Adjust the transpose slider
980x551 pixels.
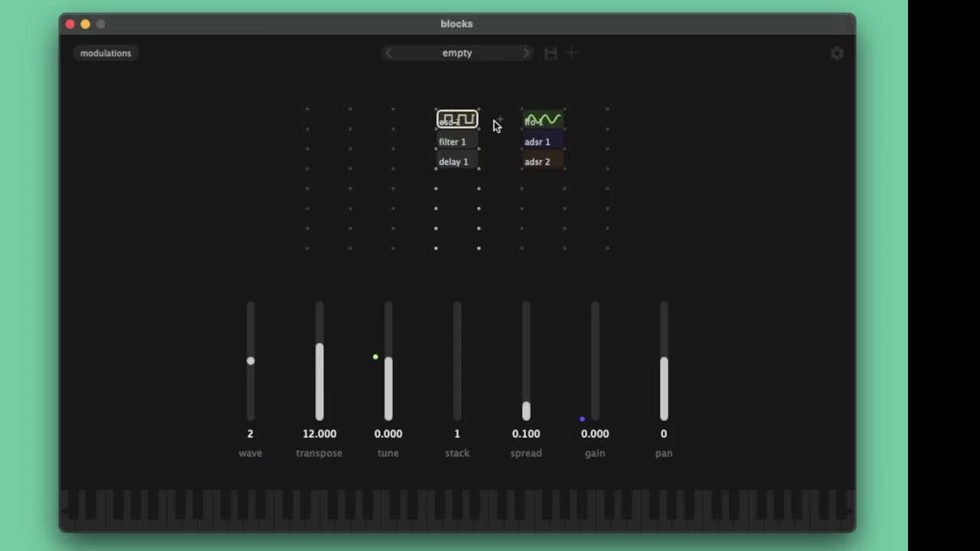[319, 360]
